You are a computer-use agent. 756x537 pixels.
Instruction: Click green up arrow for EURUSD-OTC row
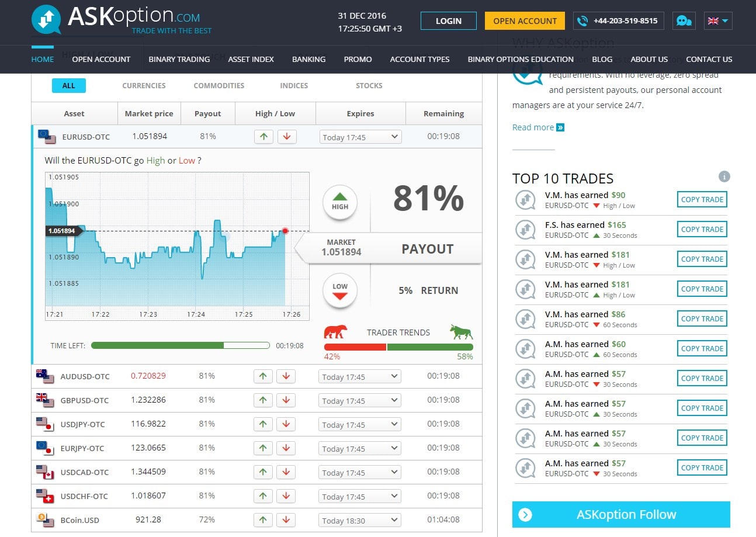pyautogui.click(x=263, y=137)
